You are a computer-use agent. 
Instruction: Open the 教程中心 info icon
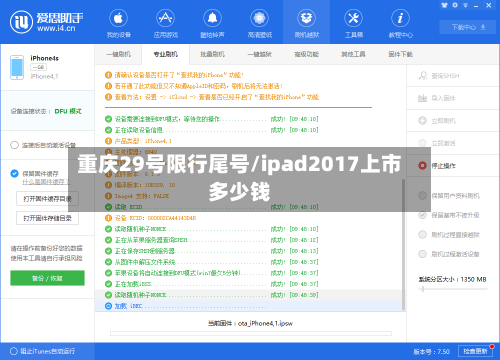click(400, 18)
